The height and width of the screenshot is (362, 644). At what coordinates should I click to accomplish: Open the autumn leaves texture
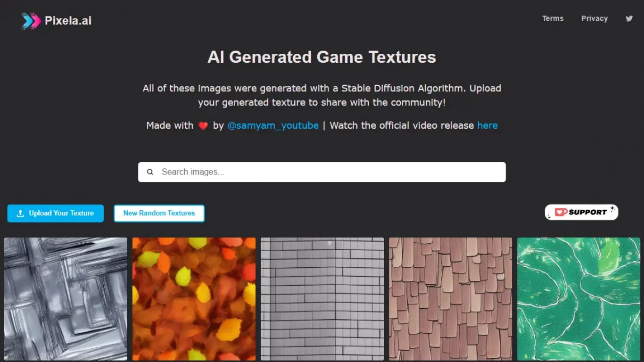193,299
